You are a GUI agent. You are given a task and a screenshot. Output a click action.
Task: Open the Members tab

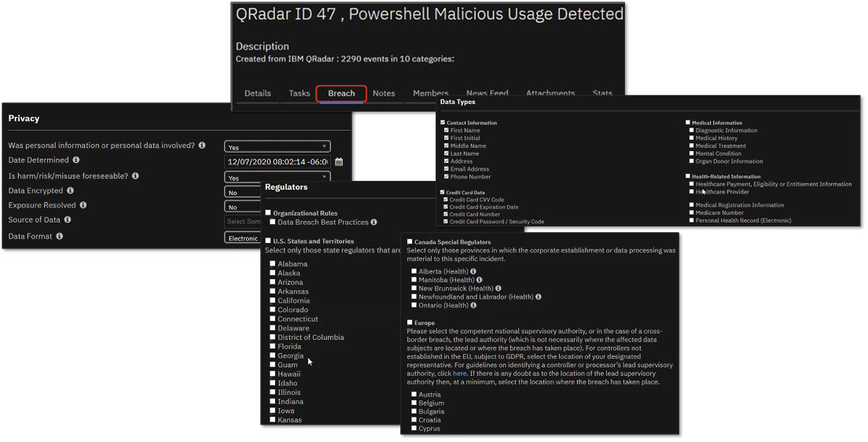pos(431,93)
